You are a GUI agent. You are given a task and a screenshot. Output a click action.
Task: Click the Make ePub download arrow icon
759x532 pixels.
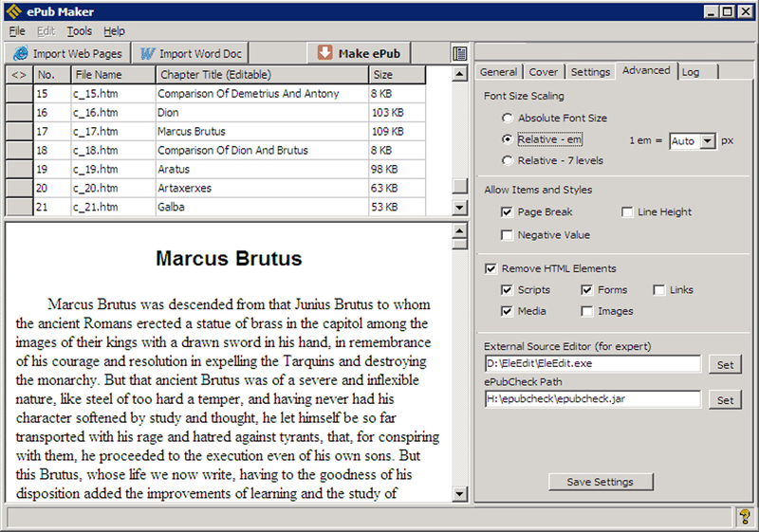324,53
